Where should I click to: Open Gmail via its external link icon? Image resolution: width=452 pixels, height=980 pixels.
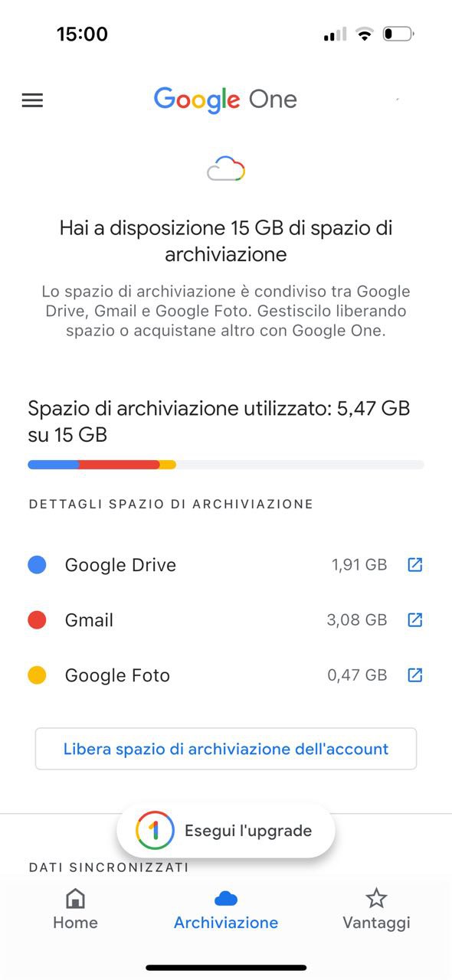(x=414, y=619)
